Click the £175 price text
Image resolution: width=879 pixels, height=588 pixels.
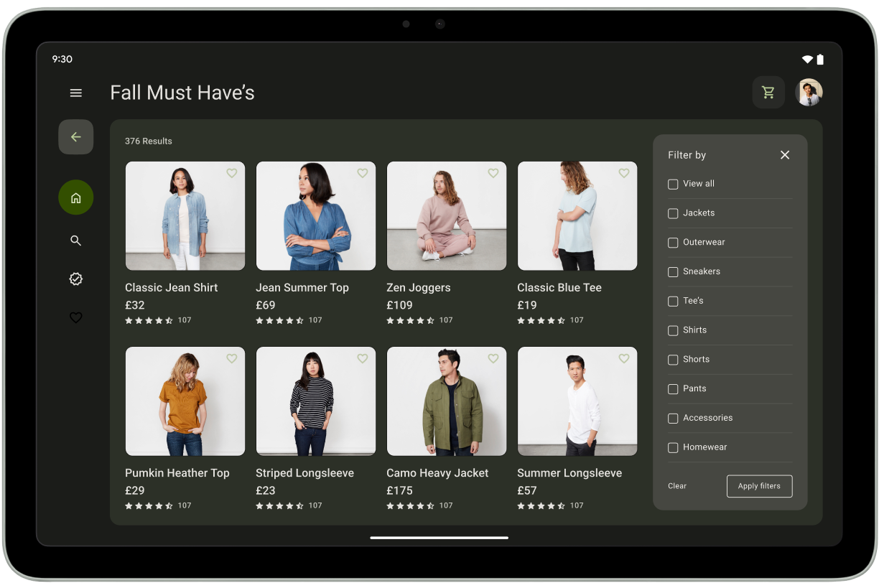pos(399,490)
